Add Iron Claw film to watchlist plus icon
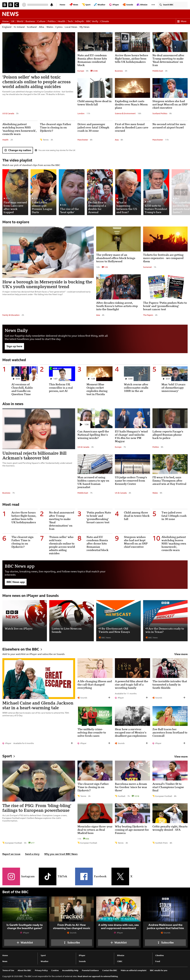The image size is (190, 980). pyautogui.click(x=147, y=698)
